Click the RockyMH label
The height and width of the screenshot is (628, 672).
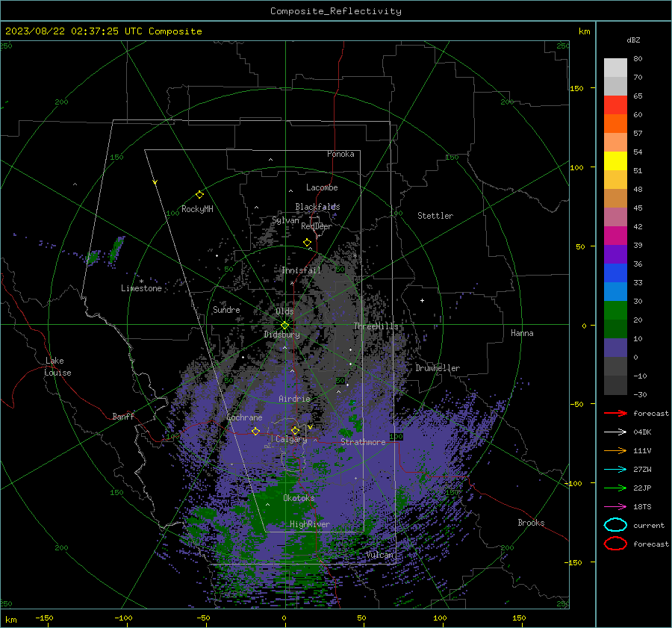(x=197, y=209)
